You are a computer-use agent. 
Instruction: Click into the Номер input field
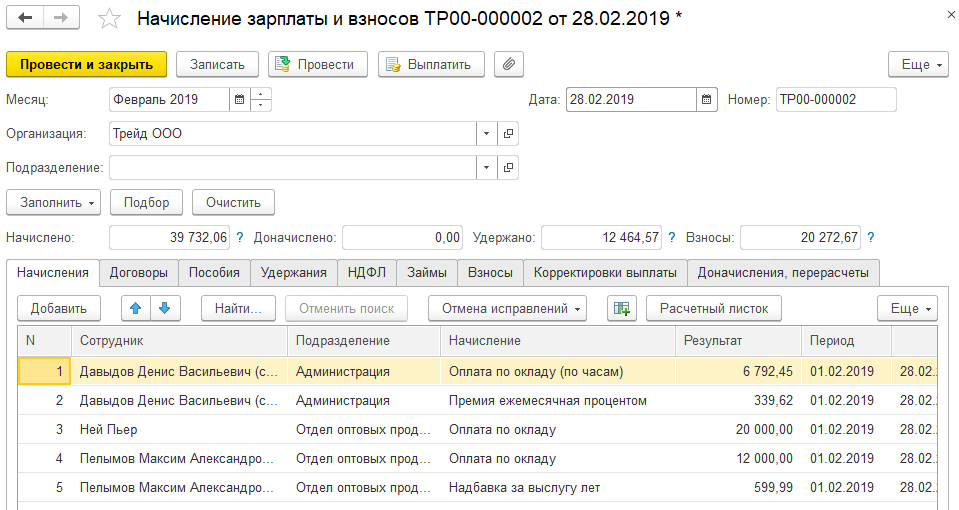835,100
